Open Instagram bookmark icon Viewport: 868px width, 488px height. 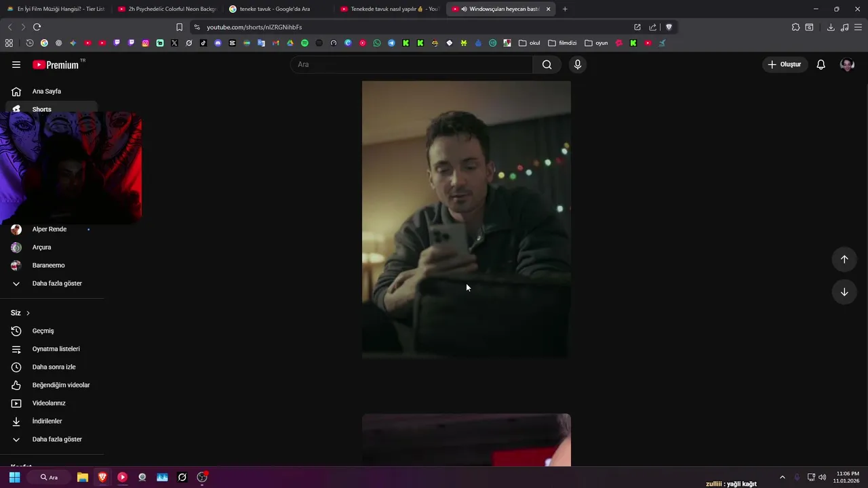tap(145, 43)
